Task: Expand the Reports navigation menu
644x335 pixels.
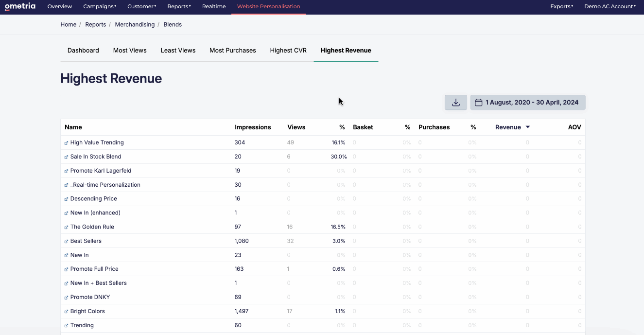Action: pyautogui.click(x=179, y=6)
